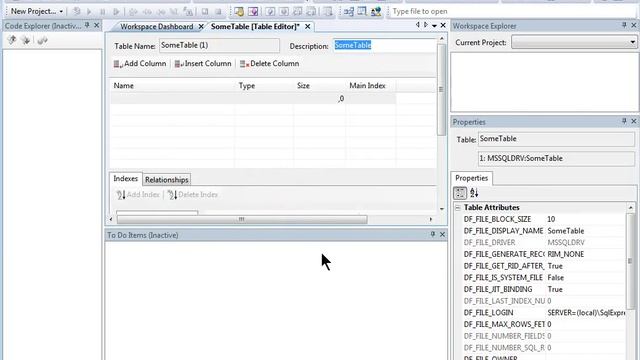Click the first icon in Code Explorer toolbar
Screen dimensions: 640x360
click(x=12, y=40)
